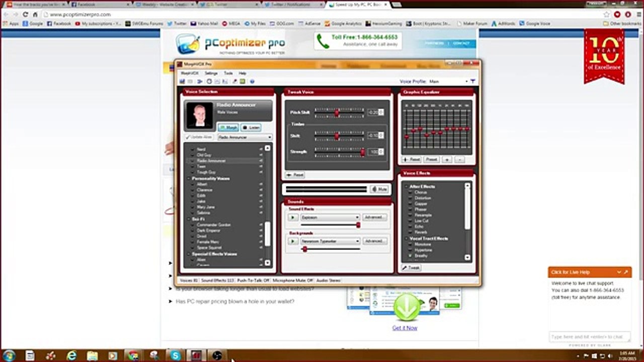Open the Newsroom Typewriter background dropdown
Screen dimensions: 644x362
(330, 241)
